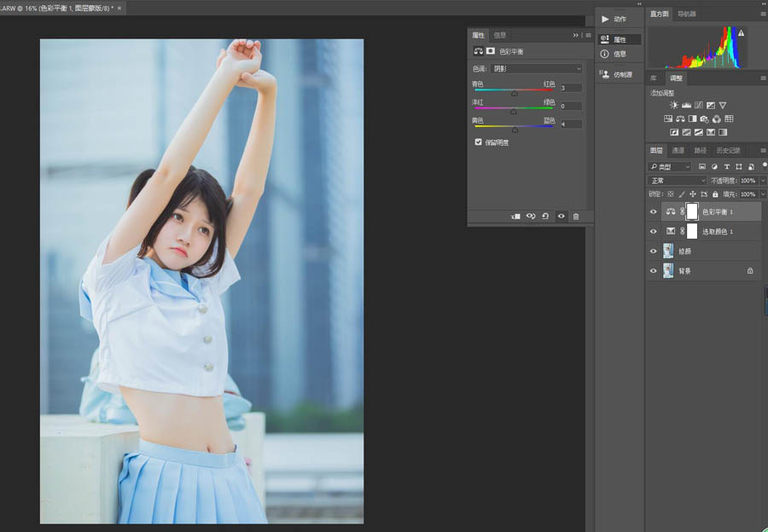Hide the 色彩平衡 1 layer
768x532 pixels.
[654, 211]
